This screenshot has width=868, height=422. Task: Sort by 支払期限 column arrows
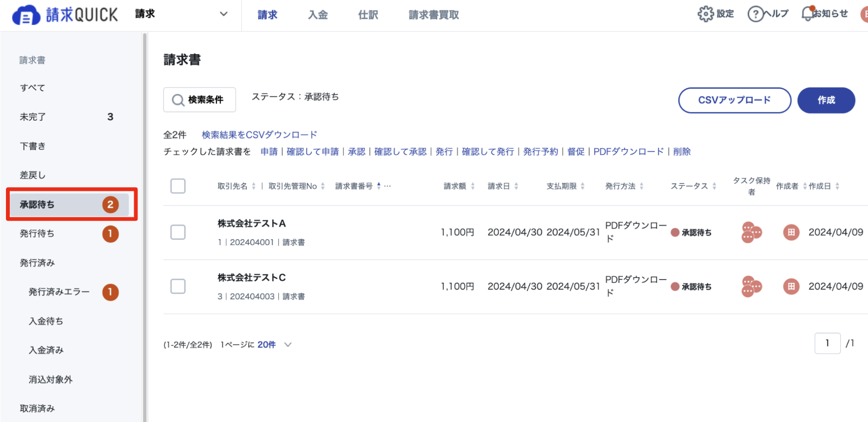pyautogui.click(x=582, y=186)
